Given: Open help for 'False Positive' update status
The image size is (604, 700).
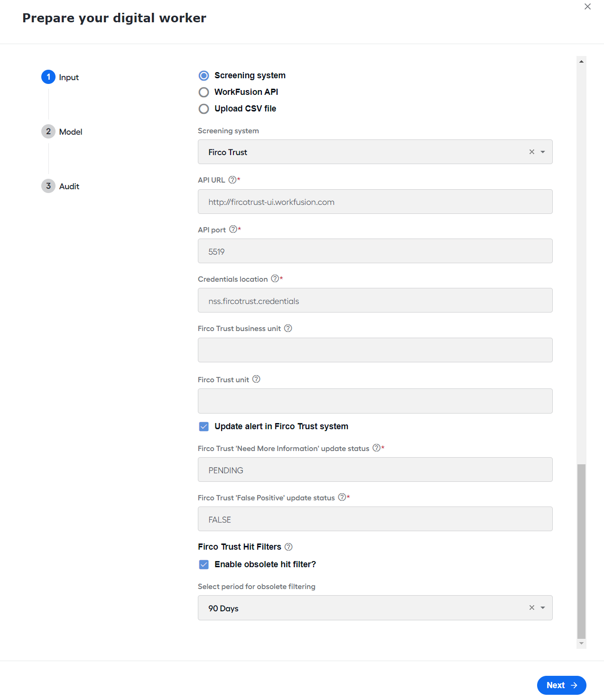Looking at the screenshot, I should tap(342, 497).
